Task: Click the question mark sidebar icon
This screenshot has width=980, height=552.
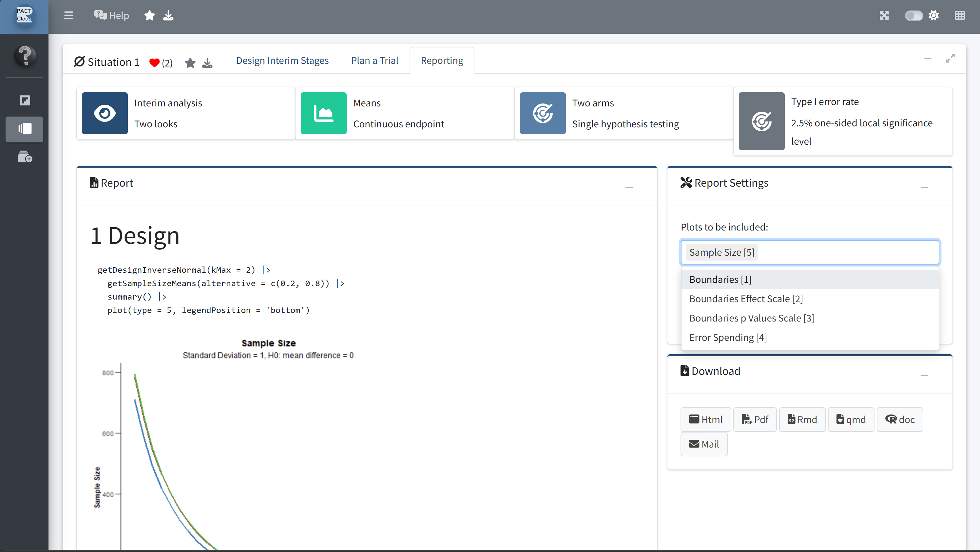Action: [25, 56]
